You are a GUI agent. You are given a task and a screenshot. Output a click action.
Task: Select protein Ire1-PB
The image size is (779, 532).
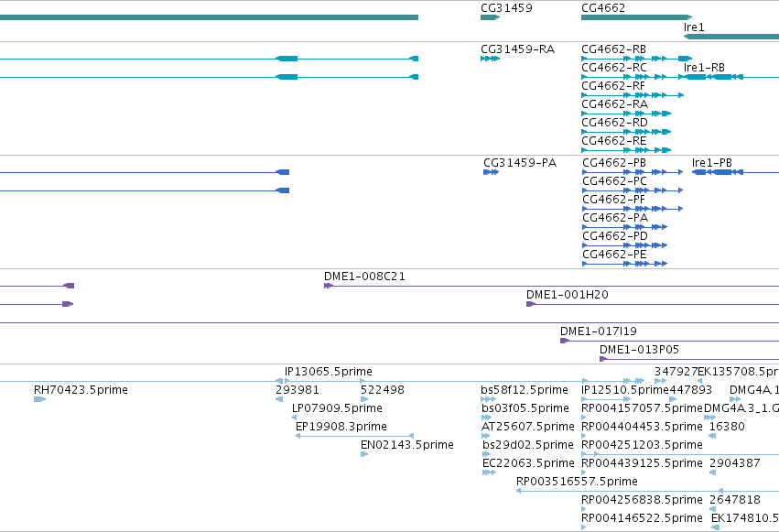(x=712, y=163)
